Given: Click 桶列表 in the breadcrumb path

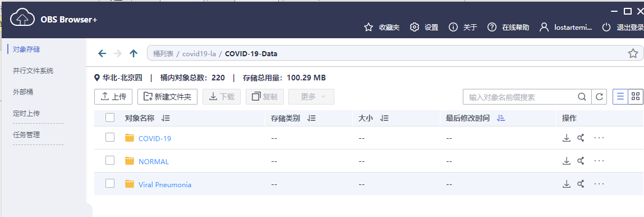Looking at the screenshot, I should 163,53.
